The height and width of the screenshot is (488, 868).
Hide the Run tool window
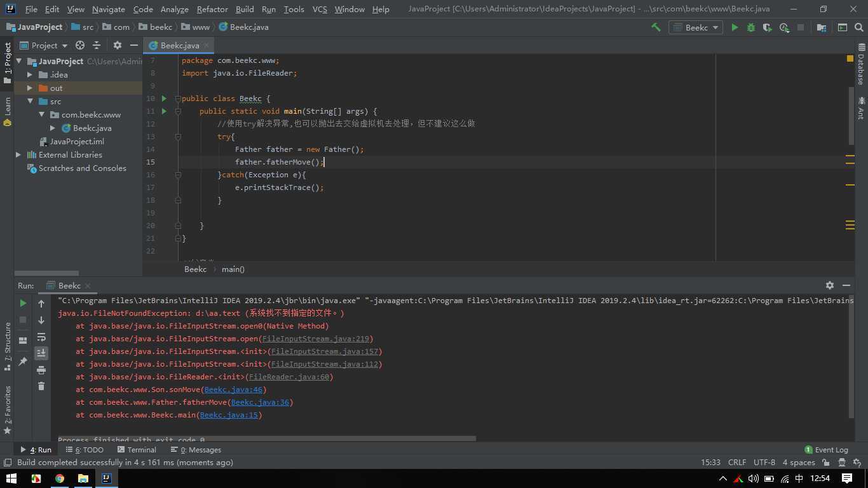pos(846,285)
